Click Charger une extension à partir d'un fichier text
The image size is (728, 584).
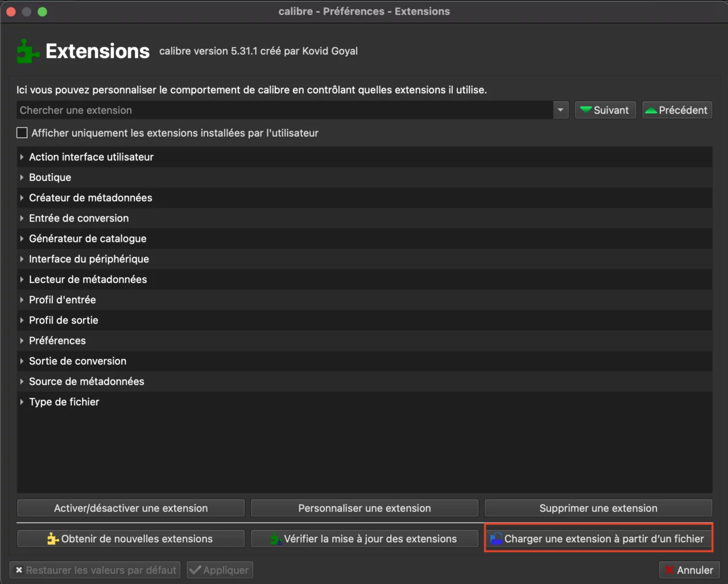pyautogui.click(x=604, y=538)
